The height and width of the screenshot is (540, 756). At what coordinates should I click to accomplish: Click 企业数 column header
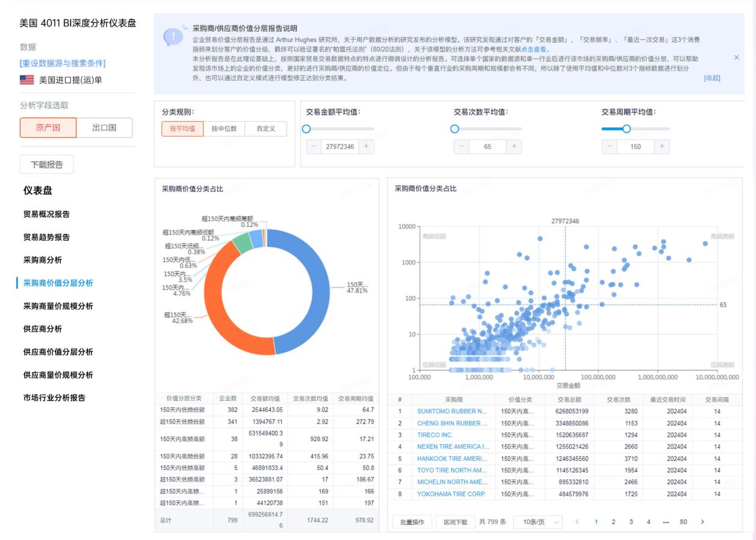click(228, 398)
